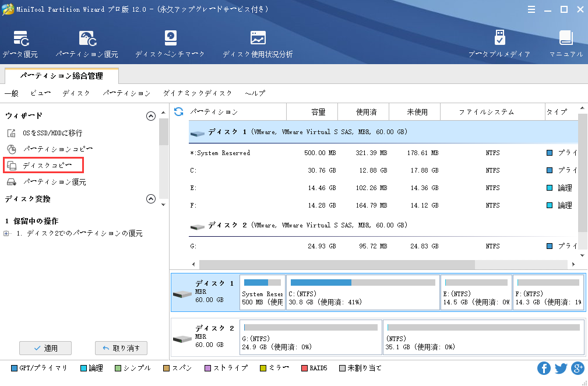Click disk icon in ディスク 2 list header
The height and width of the screenshot is (386, 588).
coord(197,226)
